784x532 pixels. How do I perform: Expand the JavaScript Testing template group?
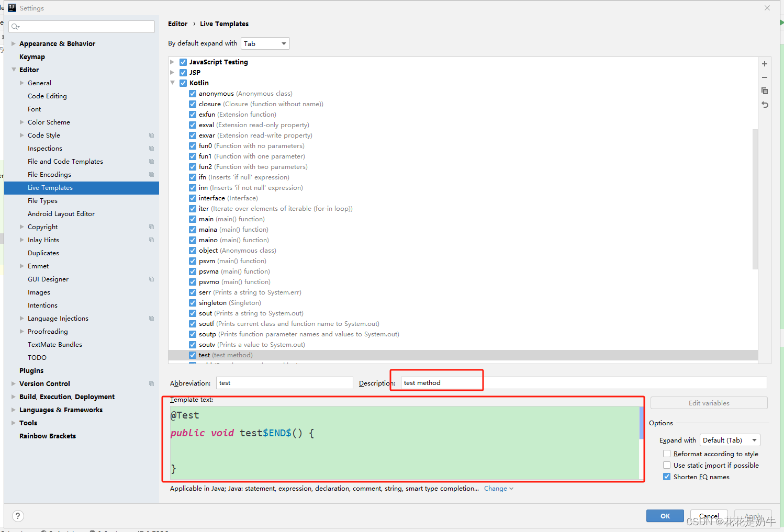click(x=172, y=62)
